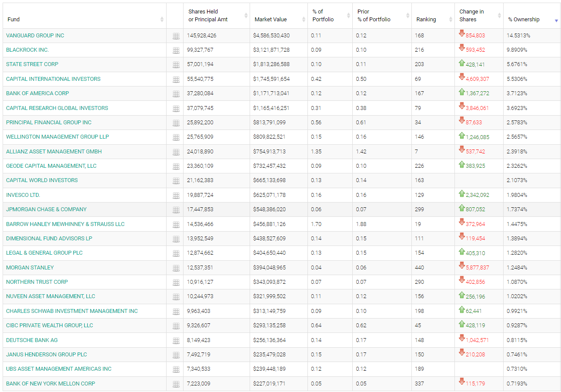Open JPMORGAN CHASE & COMPANY link

pos(46,209)
